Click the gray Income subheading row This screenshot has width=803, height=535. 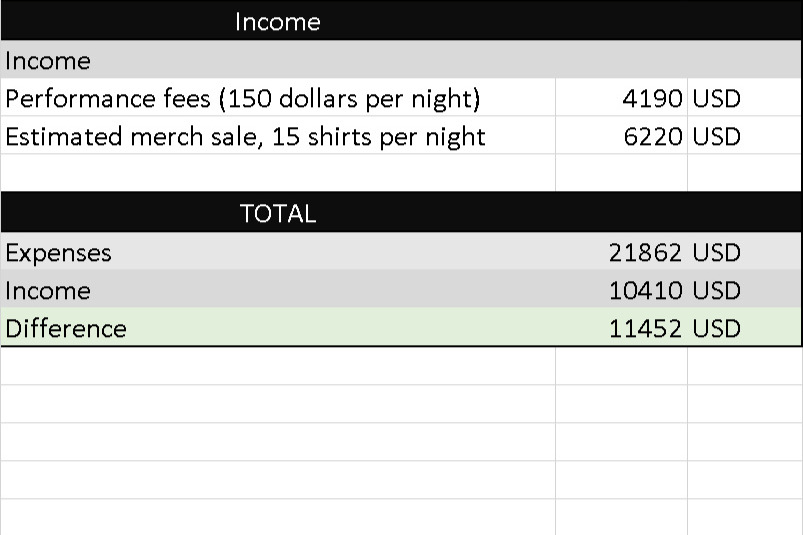(x=401, y=59)
